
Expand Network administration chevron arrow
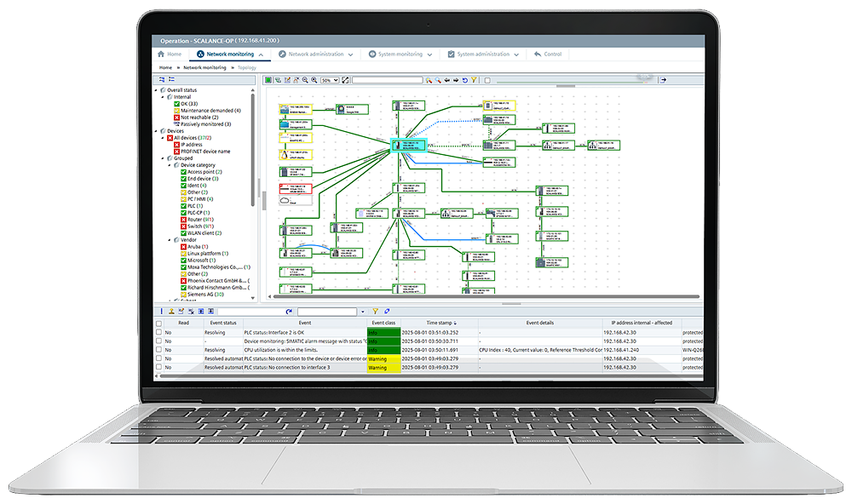point(350,54)
